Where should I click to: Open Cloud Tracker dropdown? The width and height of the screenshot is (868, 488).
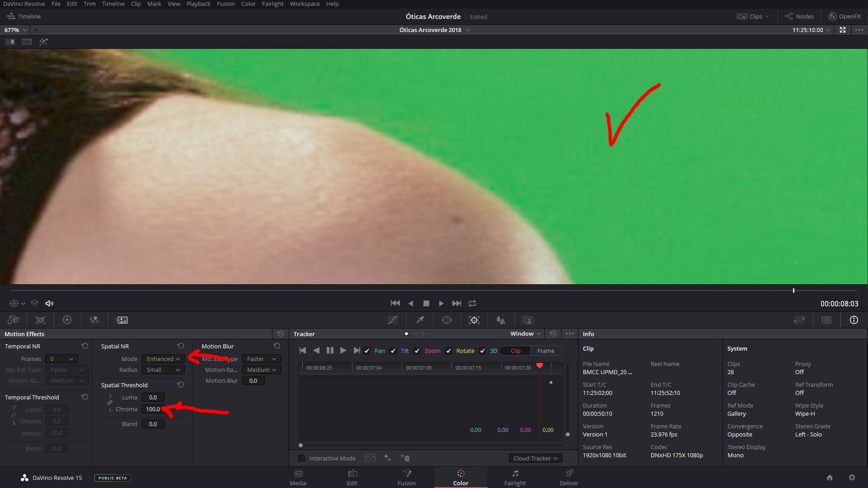pyautogui.click(x=535, y=458)
